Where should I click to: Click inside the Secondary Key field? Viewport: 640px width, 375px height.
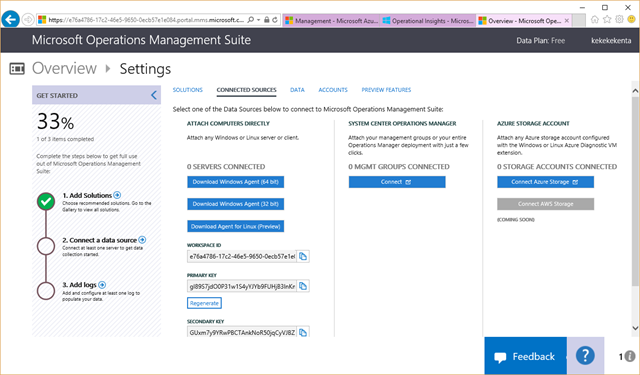pyautogui.click(x=242, y=332)
